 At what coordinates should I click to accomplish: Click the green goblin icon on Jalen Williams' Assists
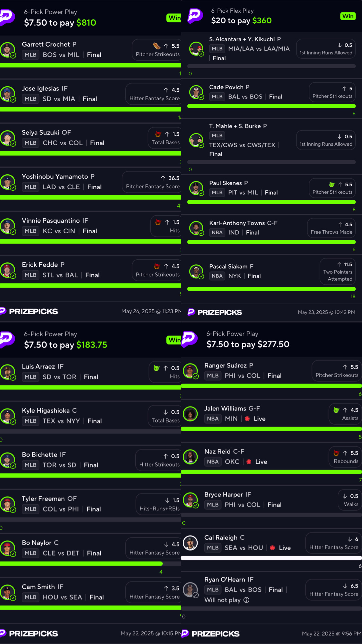[336, 410]
